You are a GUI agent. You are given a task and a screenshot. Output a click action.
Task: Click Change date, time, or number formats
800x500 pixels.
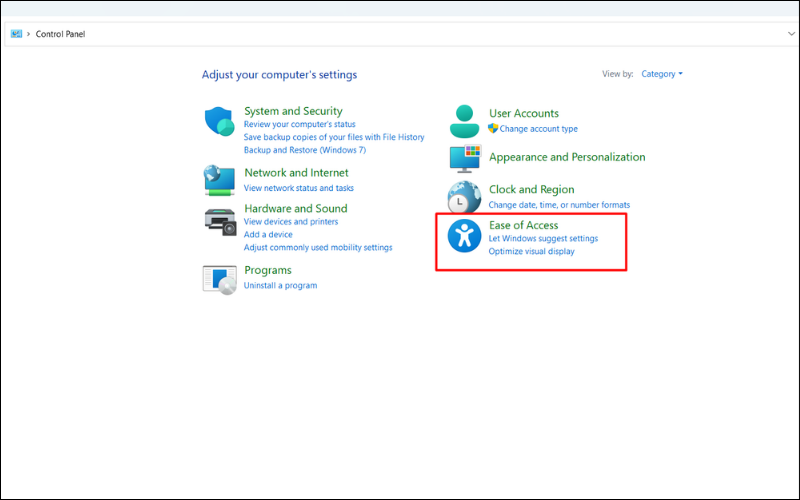(x=559, y=205)
